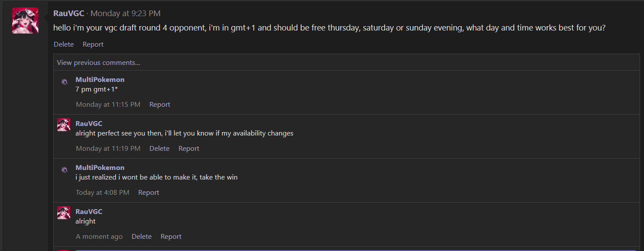Click the 'Today at 4:08 PM' timestamp
The image size is (644, 251).
point(102,193)
